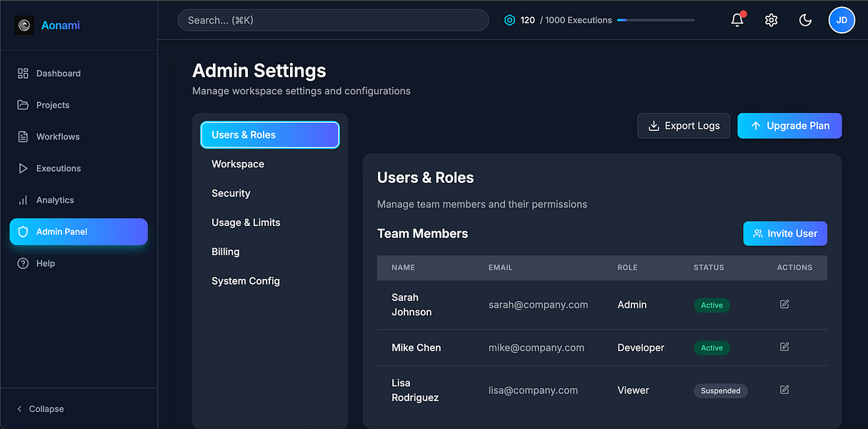Click the Aonami brand name

tap(61, 26)
